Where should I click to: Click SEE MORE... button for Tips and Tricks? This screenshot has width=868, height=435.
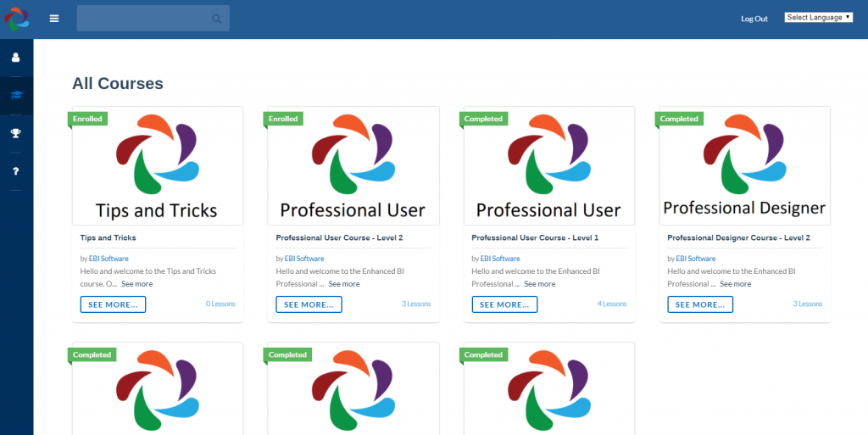tap(113, 304)
